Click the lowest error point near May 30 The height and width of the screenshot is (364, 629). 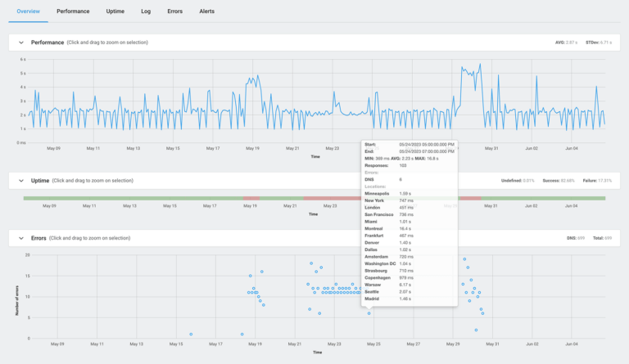click(x=476, y=330)
